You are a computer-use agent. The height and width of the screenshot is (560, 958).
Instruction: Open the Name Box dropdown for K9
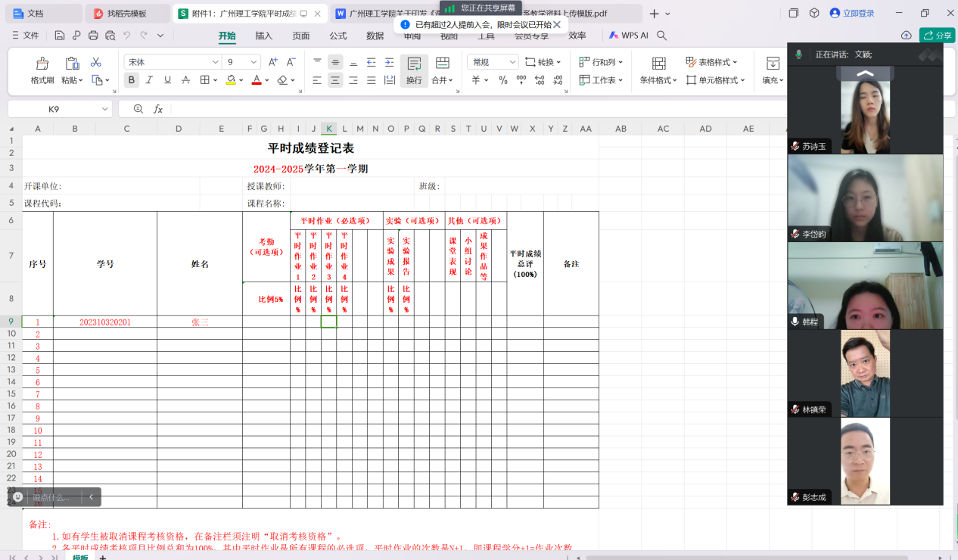point(104,109)
